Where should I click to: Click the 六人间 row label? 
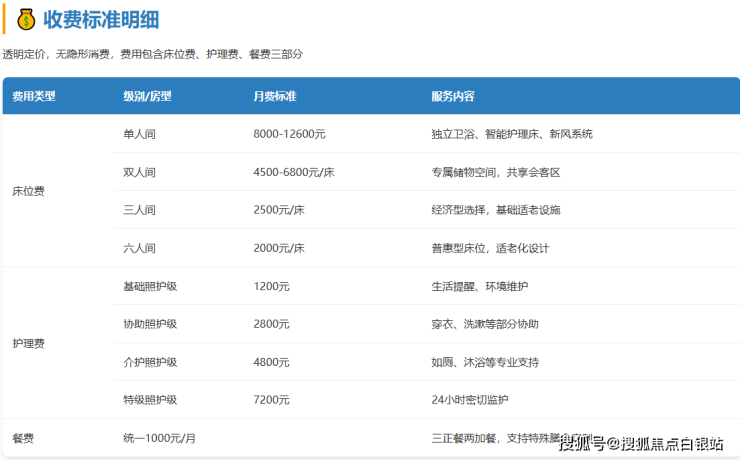tap(139, 248)
